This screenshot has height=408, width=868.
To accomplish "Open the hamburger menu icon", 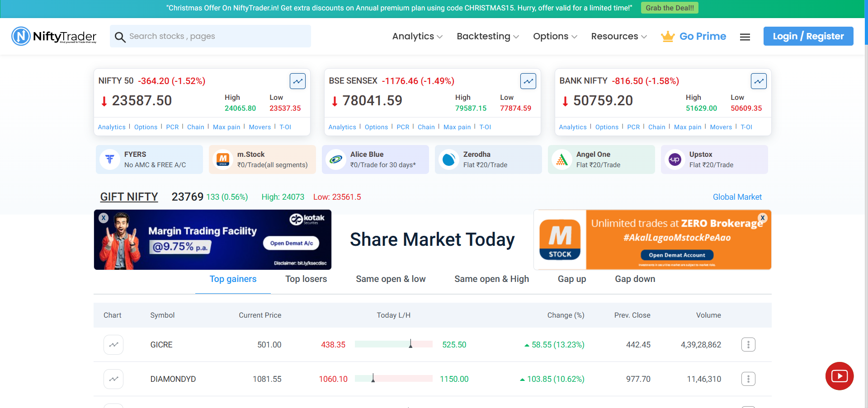I will coord(745,37).
